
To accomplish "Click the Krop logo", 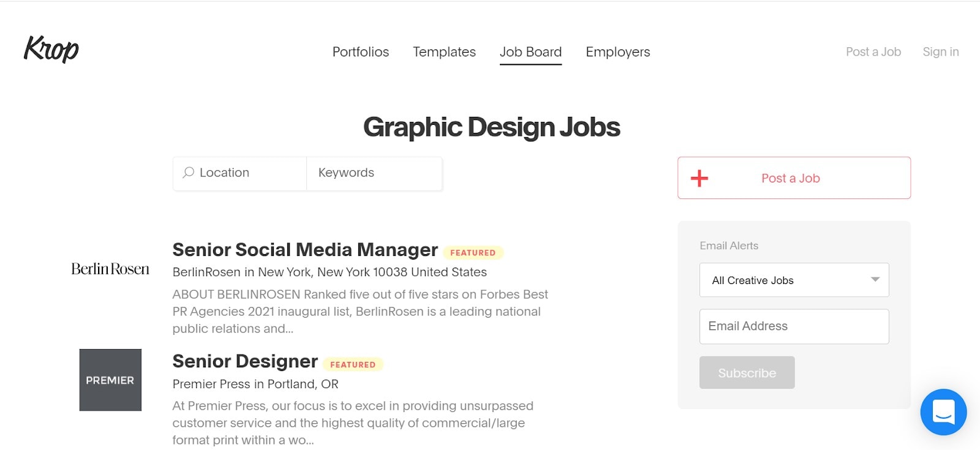I will tap(51, 49).
